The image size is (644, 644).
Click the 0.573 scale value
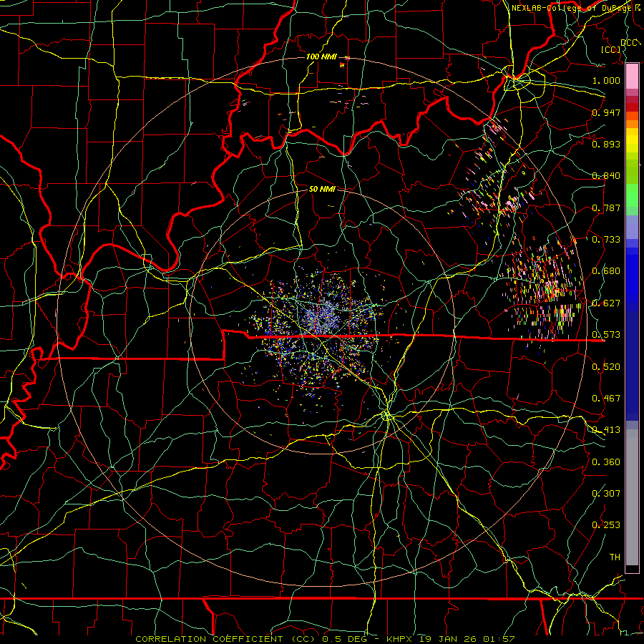coord(606,335)
